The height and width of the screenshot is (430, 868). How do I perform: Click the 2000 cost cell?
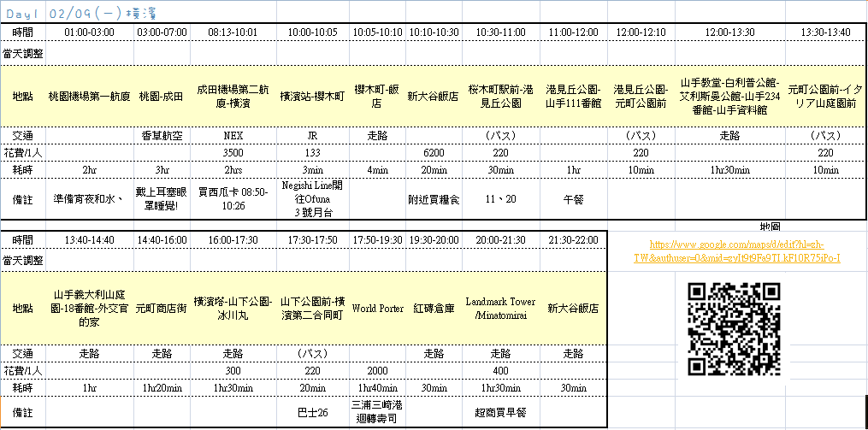click(377, 370)
